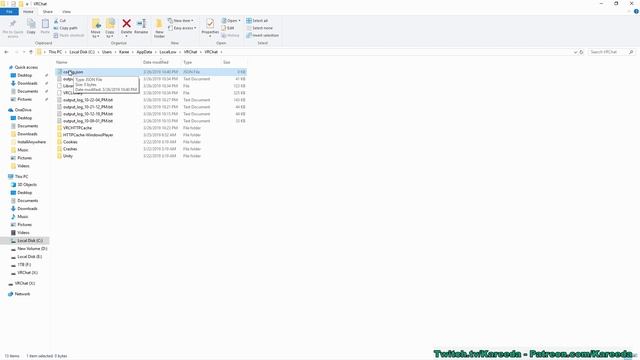Click Local Disk (E:) drive
Screen dimensions: 640x360
(29, 256)
